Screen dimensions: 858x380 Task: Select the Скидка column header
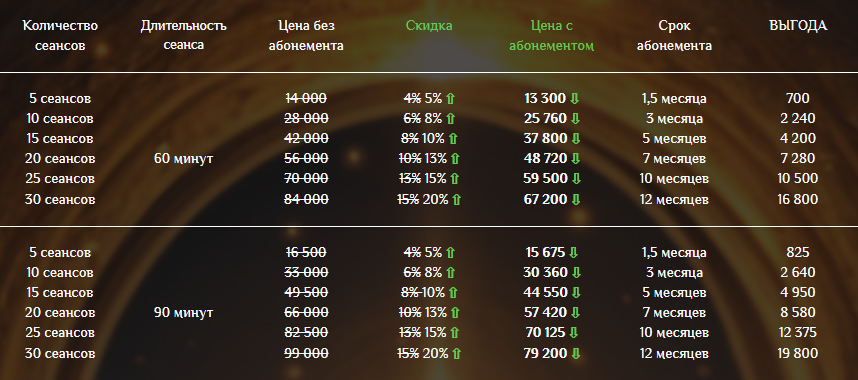(429, 26)
